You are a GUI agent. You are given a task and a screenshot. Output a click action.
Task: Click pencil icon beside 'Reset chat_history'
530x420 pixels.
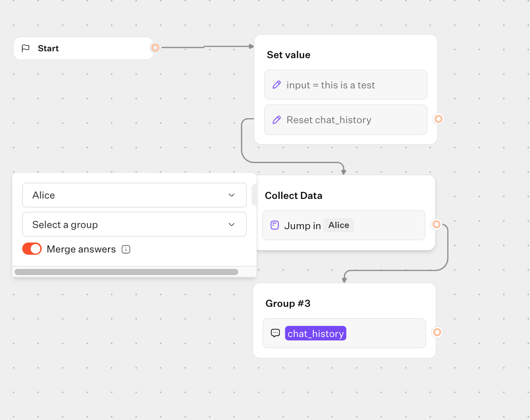(276, 120)
